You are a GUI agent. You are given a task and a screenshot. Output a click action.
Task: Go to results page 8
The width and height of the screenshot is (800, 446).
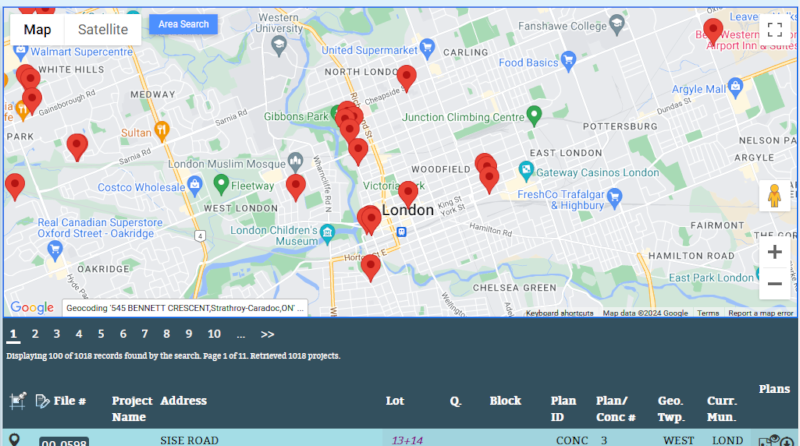166,334
